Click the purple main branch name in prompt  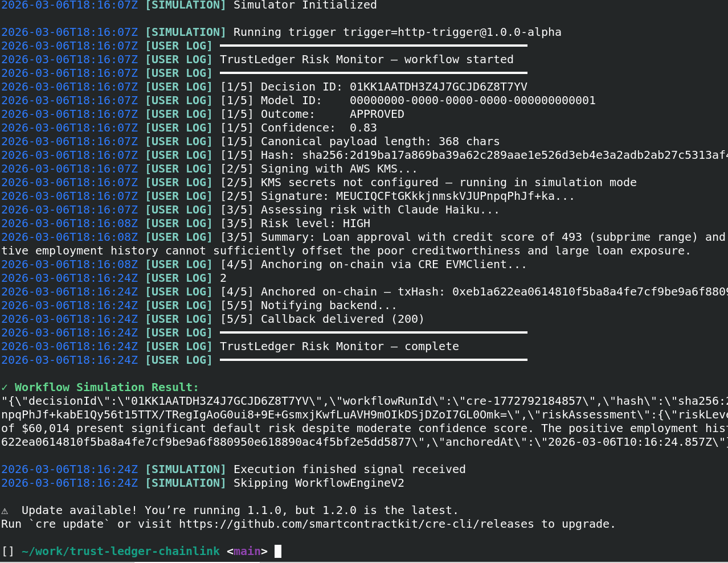[x=247, y=552]
